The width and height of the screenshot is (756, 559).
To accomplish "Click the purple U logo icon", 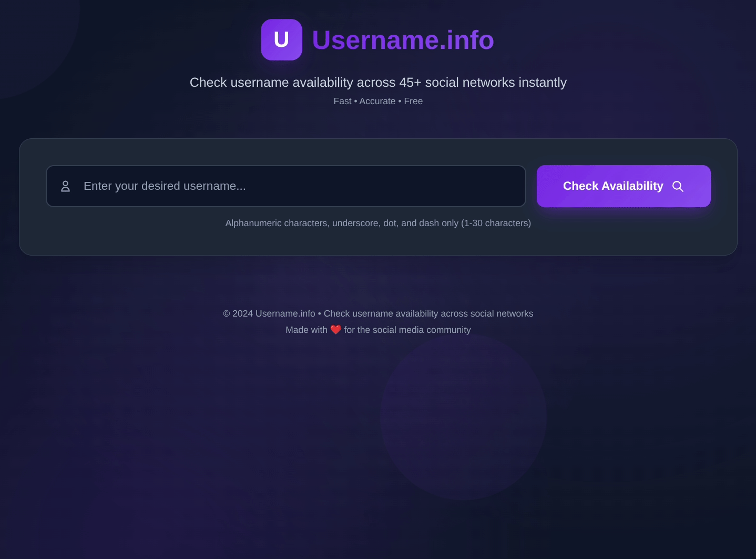I will coord(281,40).
